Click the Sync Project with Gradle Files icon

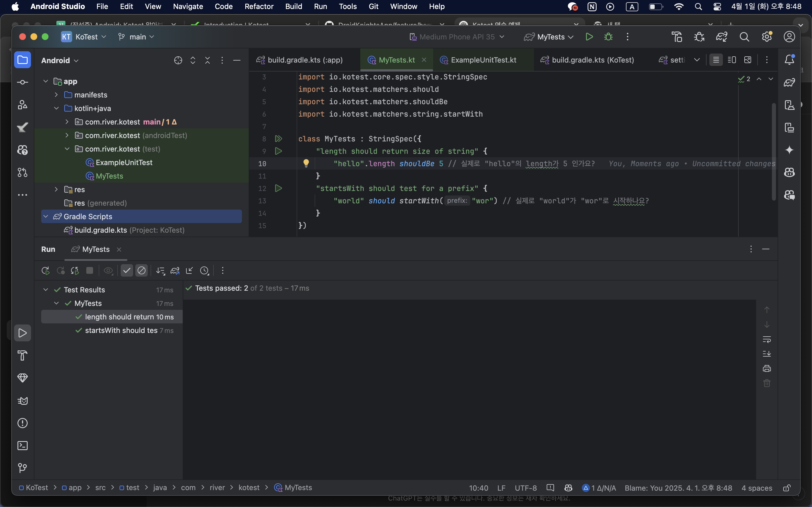pos(721,37)
